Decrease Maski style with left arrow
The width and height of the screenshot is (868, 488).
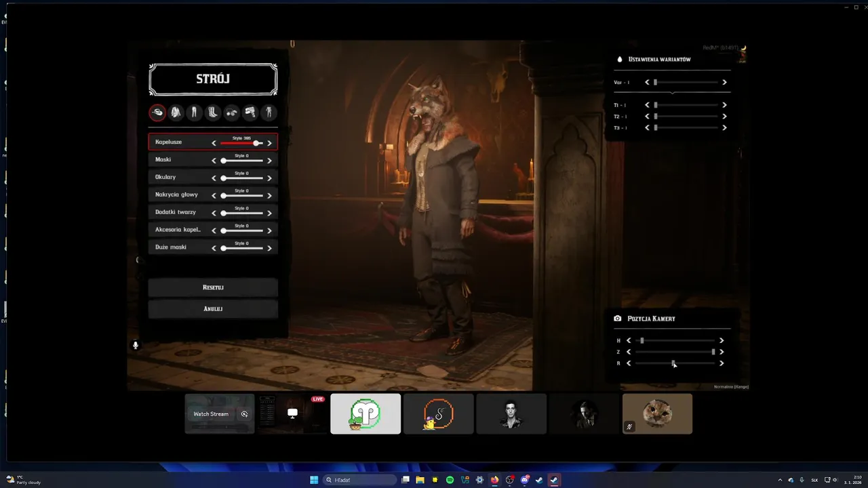click(x=214, y=161)
